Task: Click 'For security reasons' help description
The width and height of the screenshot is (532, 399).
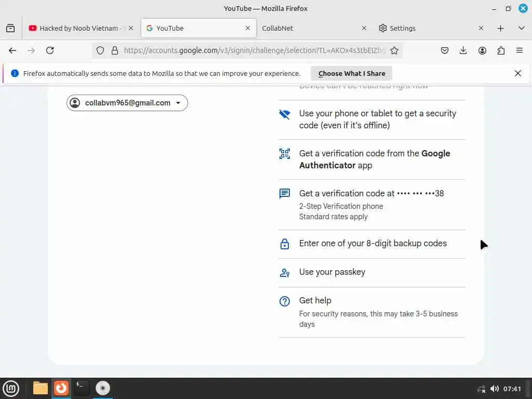Action: pos(378,319)
